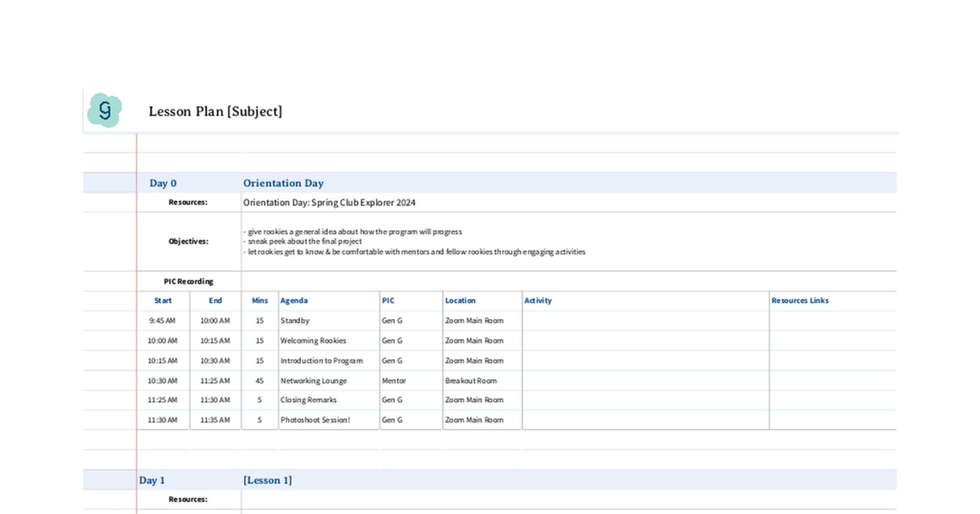Click the teal cloud logo icon
The image size is (980, 514).
tap(105, 110)
